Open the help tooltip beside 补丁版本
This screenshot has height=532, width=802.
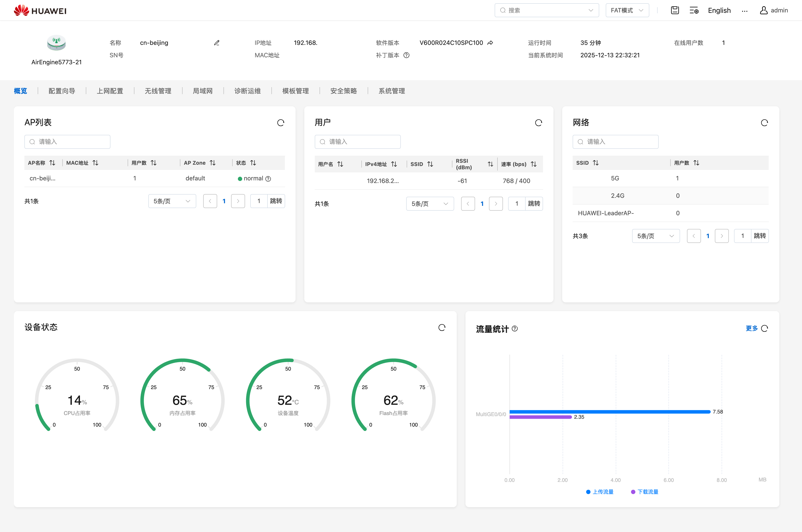coord(406,55)
